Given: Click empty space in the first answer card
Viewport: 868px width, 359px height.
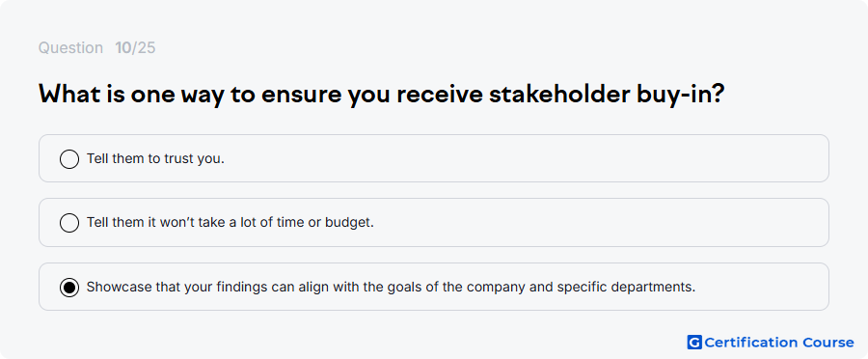Looking at the screenshot, I should (526, 159).
